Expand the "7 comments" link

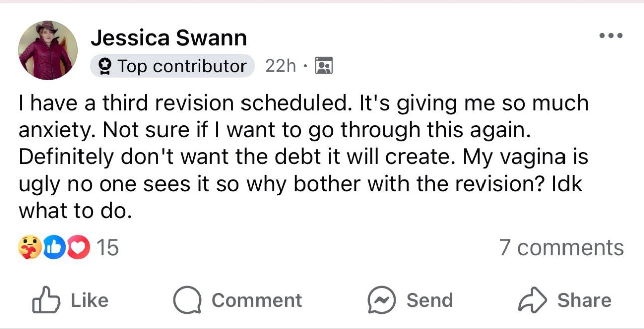[561, 248]
